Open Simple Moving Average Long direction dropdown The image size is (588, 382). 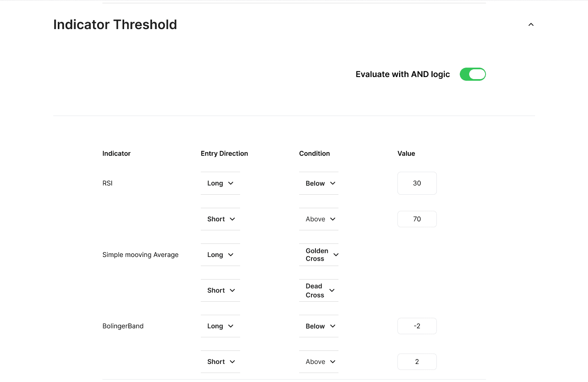(220, 255)
